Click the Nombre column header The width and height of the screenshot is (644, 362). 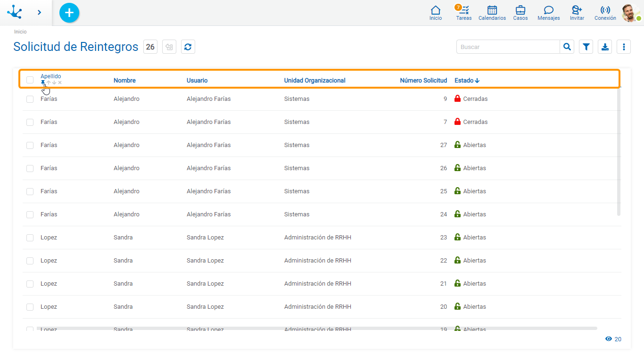pyautogui.click(x=124, y=81)
